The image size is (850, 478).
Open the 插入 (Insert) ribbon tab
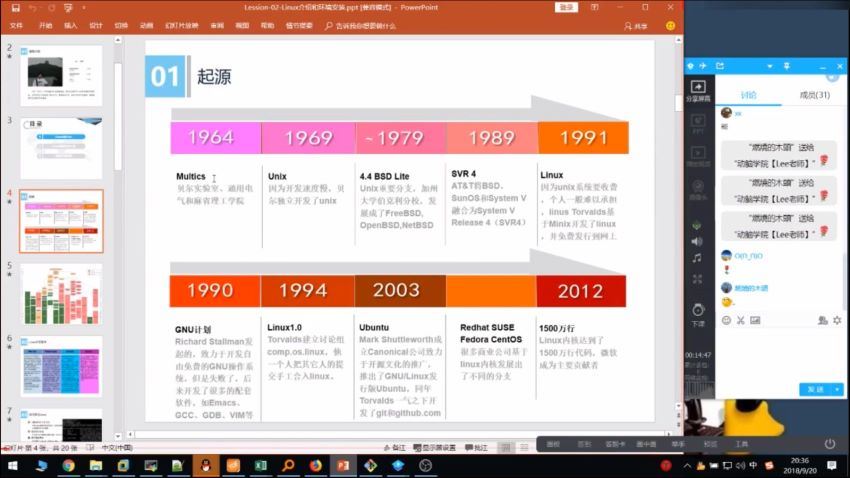(70, 25)
